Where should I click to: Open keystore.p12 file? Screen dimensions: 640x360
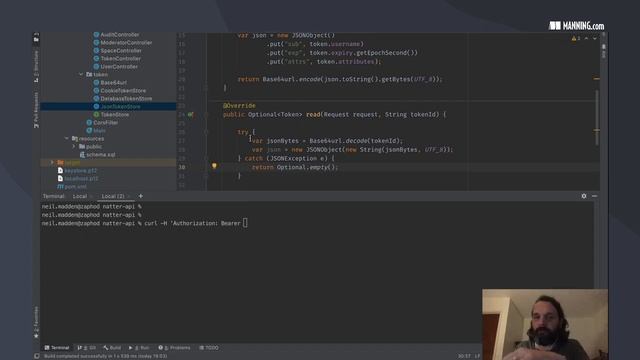click(80, 171)
